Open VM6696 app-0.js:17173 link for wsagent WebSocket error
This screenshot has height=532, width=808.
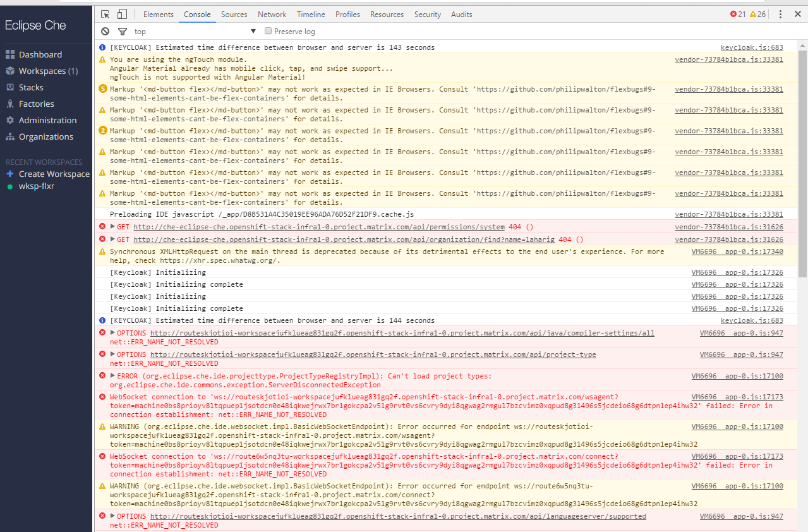click(x=737, y=397)
